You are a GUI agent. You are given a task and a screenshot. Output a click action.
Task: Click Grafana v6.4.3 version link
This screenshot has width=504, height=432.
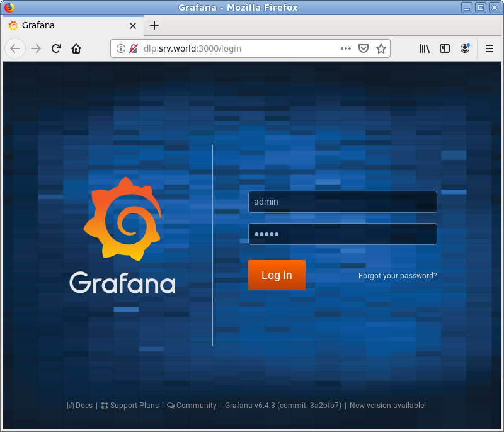click(283, 406)
